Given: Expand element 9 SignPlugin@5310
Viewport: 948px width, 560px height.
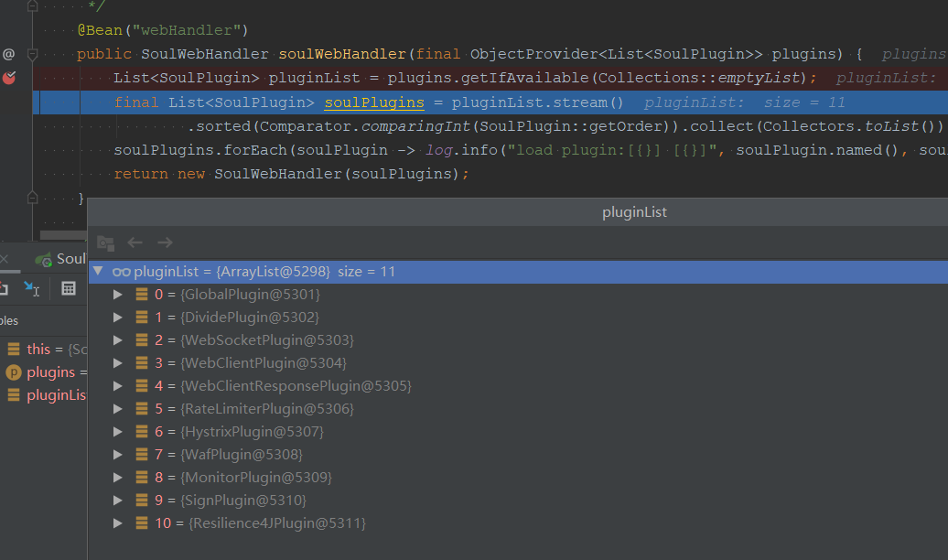Looking at the screenshot, I should pyautogui.click(x=118, y=501).
